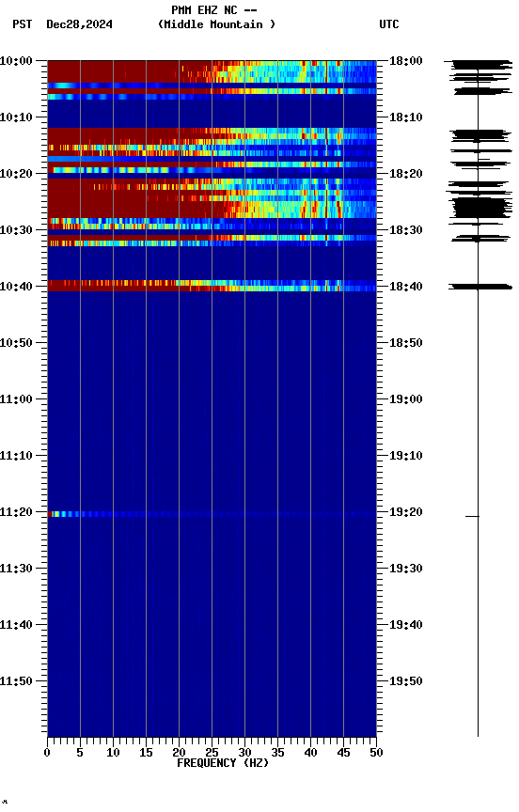
Task: Click the 10:30 PST time label
Action: 16,230
